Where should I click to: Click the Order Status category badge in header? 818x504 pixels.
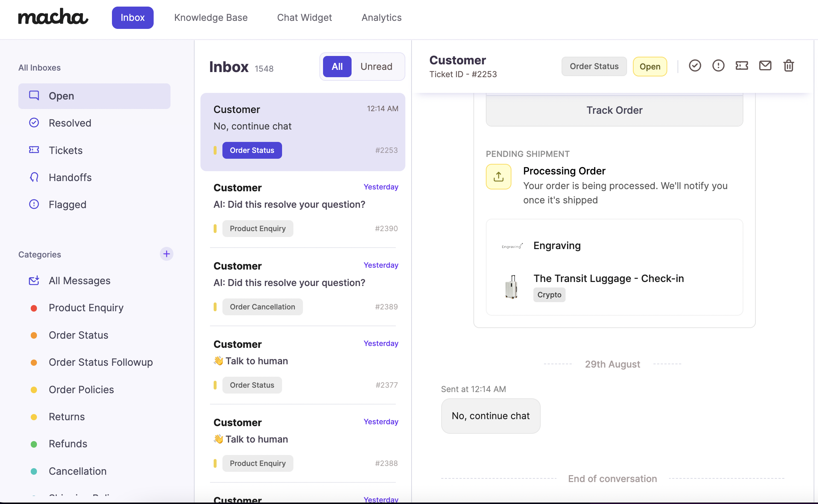594,67
